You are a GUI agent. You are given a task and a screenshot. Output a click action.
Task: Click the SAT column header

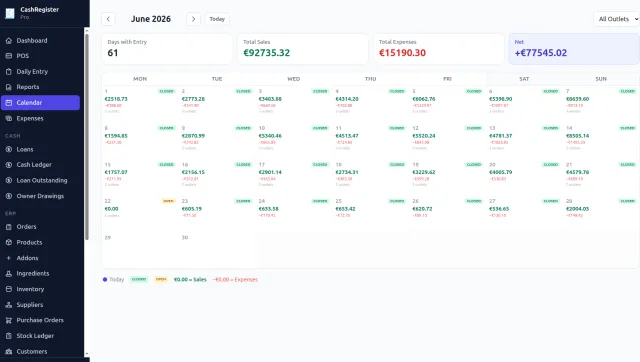pyautogui.click(x=524, y=79)
